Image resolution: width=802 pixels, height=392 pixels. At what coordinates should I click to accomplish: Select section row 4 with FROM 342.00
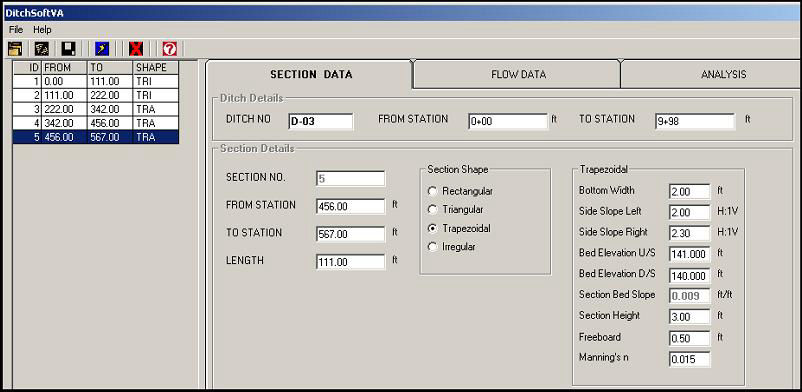click(96, 123)
